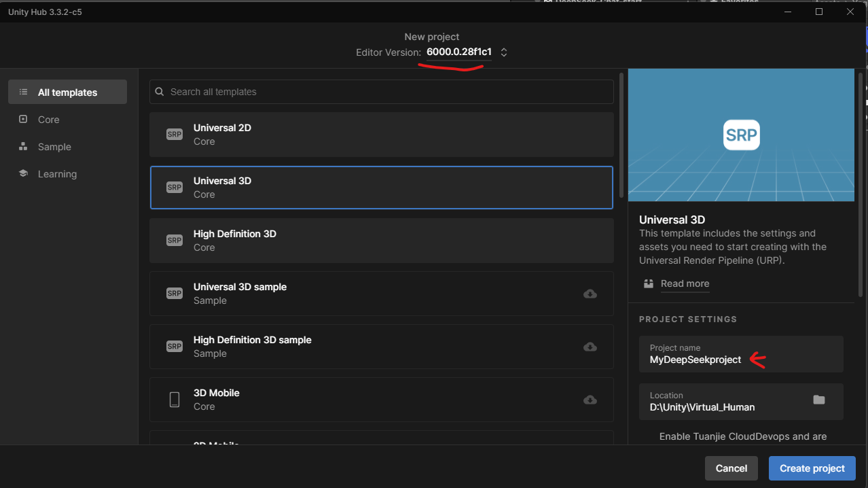Viewport: 868px width, 488px height.
Task: Click the phone icon of 3D Mobile
Action: pyautogui.click(x=175, y=400)
